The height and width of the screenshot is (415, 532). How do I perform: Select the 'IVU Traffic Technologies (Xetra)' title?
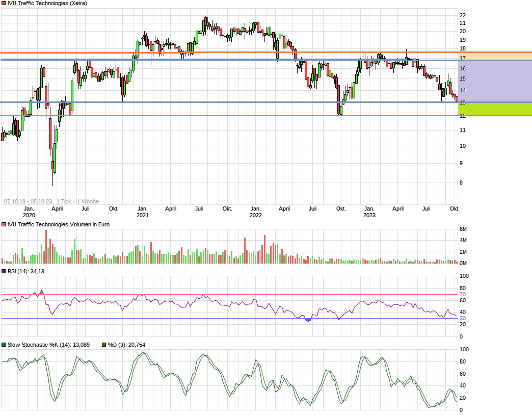pos(47,4)
